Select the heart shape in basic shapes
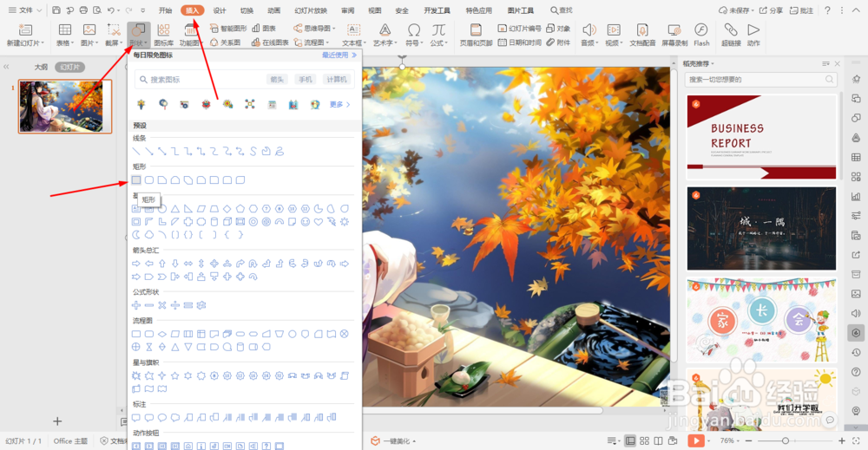The width and height of the screenshot is (868, 450). point(319,222)
